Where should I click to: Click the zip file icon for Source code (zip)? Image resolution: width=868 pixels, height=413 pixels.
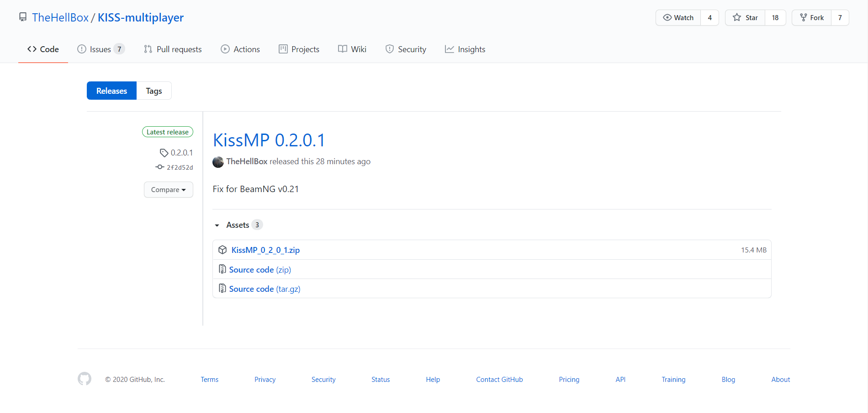222,269
